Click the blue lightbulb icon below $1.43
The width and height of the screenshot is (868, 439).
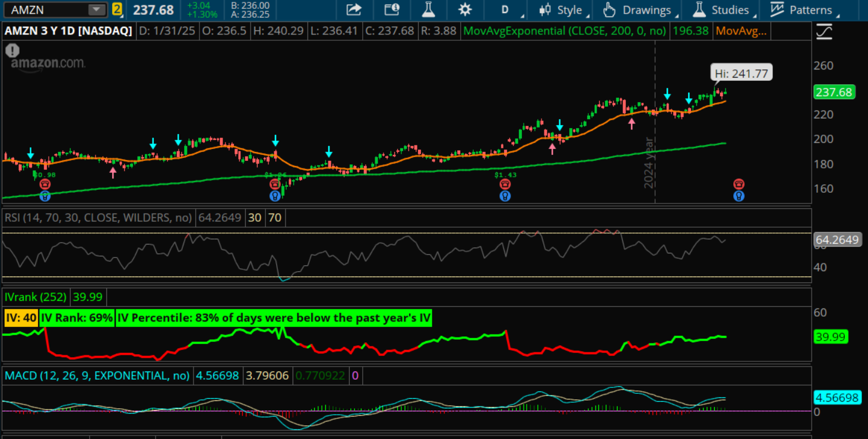coord(505,195)
